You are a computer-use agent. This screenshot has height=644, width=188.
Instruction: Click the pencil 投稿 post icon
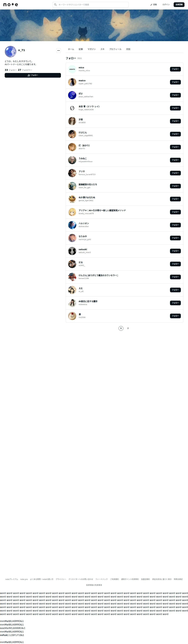pyautogui.click(x=151, y=5)
